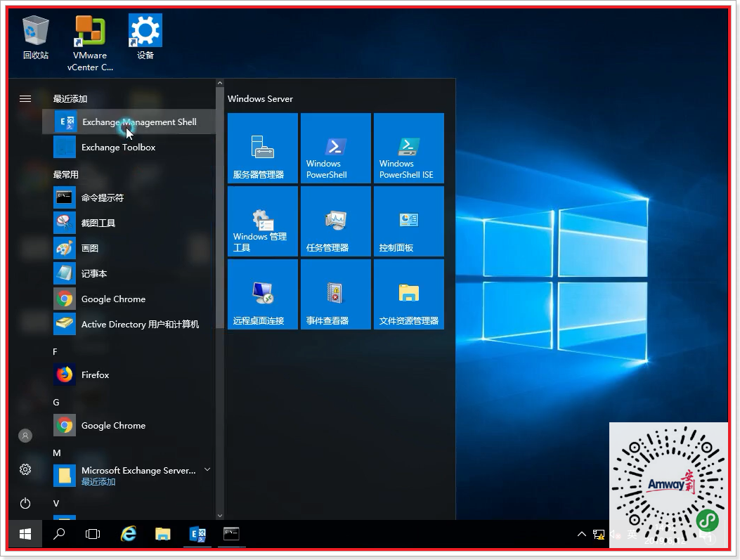Click the letter M group header
740x560 pixels.
(x=57, y=453)
